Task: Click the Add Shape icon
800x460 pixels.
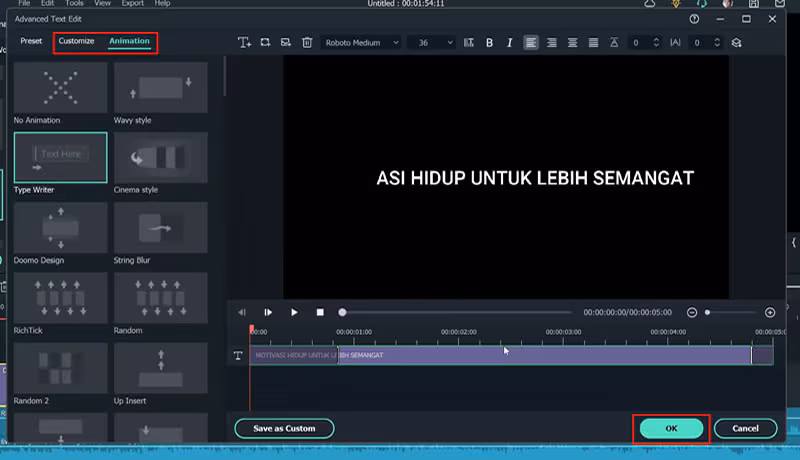Action: [265, 42]
